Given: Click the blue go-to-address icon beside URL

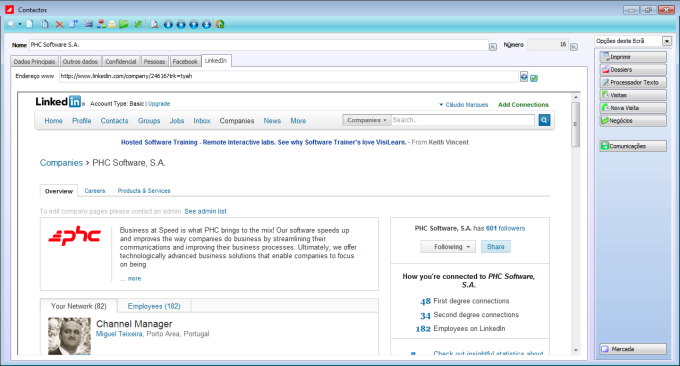Looking at the screenshot, I should coord(524,77).
